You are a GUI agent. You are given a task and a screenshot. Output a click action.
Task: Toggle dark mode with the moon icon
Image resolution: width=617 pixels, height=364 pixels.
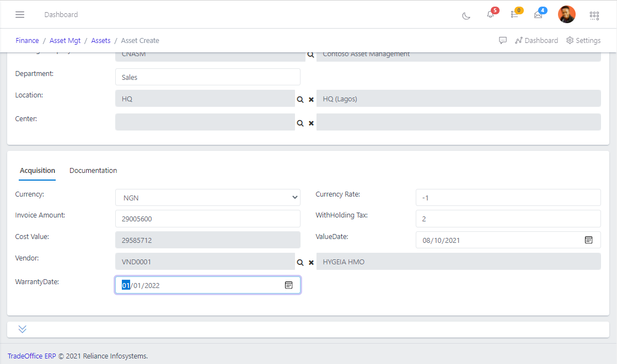click(x=466, y=16)
